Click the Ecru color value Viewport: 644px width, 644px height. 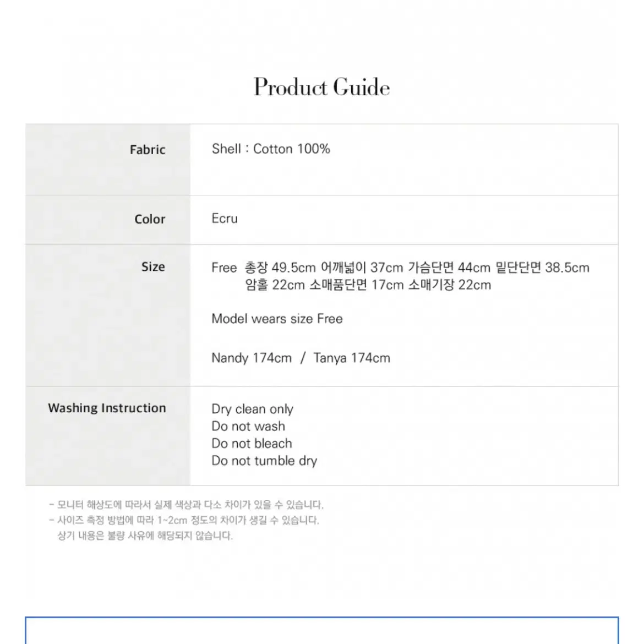[224, 218]
